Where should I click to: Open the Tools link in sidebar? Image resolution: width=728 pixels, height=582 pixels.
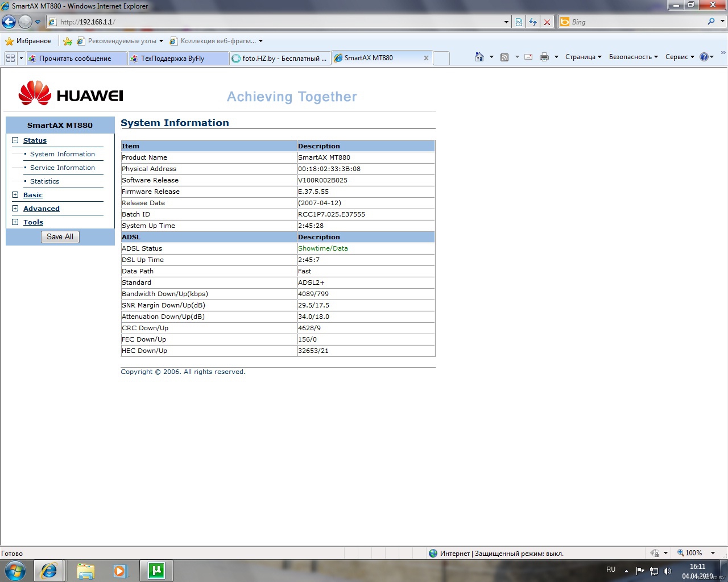33,222
